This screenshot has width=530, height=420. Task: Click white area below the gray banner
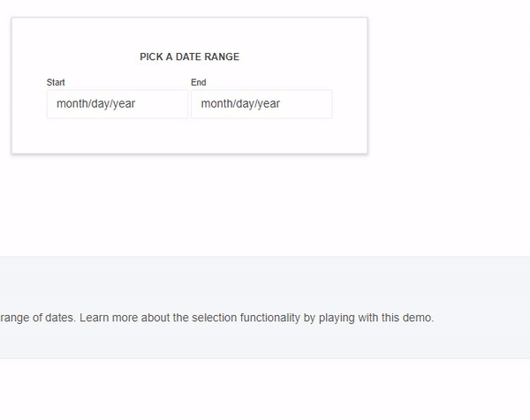tap(265, 388)
